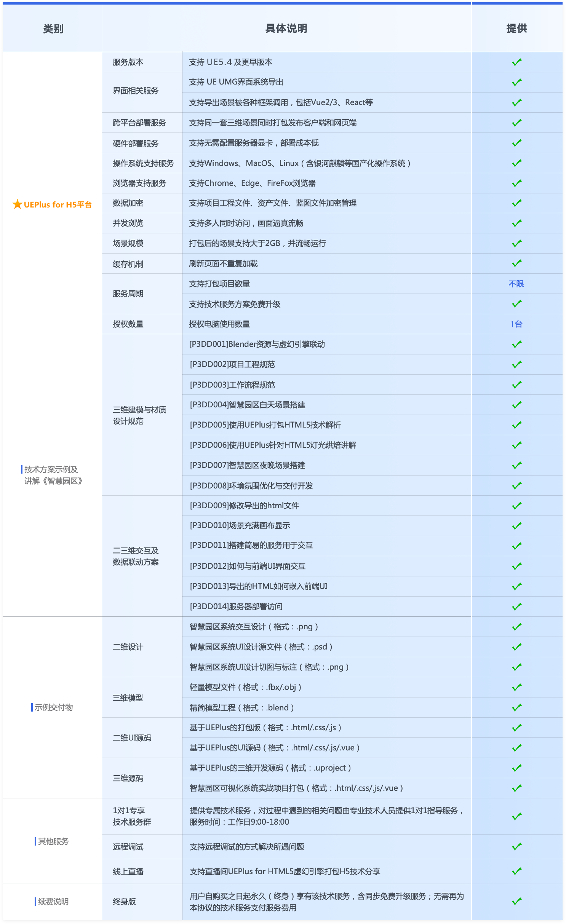Viewport: 566px width, 924px height.
Task: Click the 具体说明 column header
Action: [x=286, y=29]
